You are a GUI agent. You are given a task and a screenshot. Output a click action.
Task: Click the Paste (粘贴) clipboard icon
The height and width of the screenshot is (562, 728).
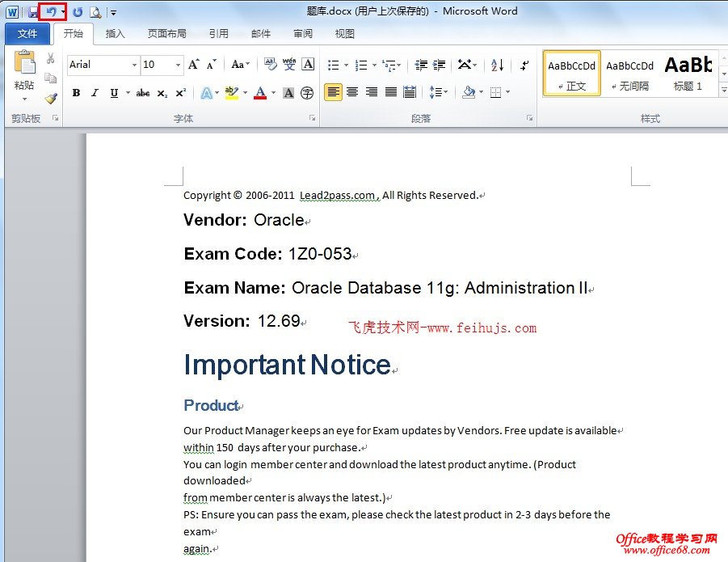pos(24,61)
